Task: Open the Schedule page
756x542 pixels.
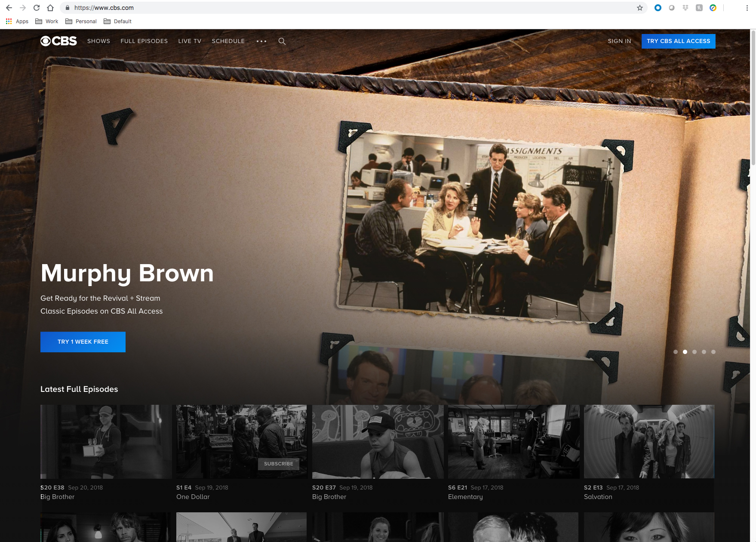Action: (228, 41)
